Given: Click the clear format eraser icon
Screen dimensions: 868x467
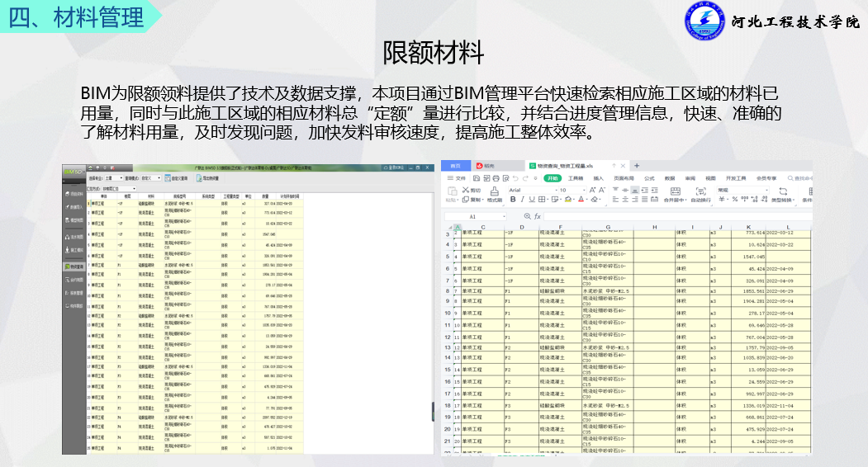Looking at the screenshot, I should pos(594,199).
